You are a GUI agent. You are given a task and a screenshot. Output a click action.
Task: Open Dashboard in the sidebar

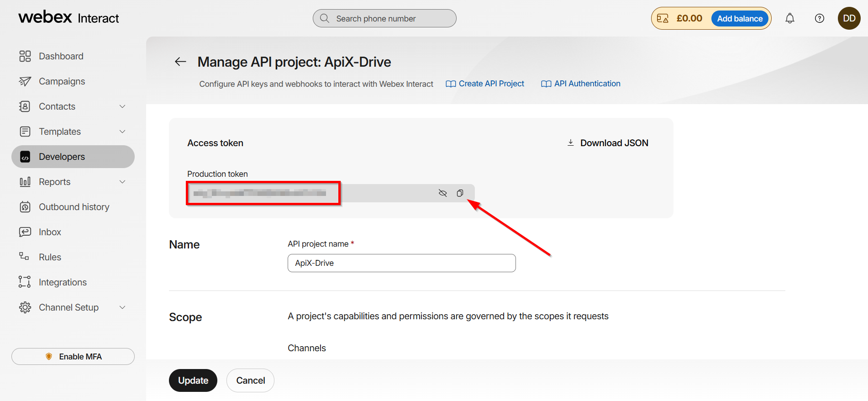point(73,56)
